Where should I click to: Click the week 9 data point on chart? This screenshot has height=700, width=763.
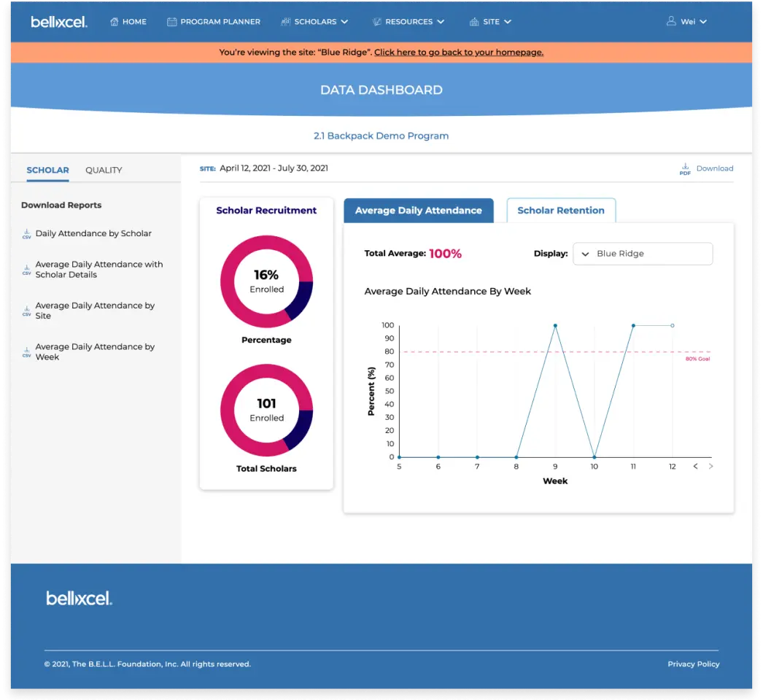[x=555, y=326]
